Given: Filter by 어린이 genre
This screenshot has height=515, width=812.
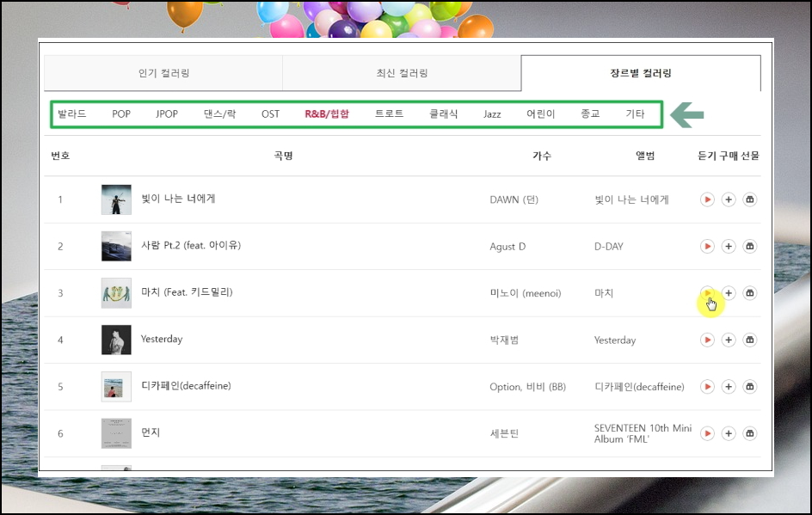Looking at the screenshot, I should pos(541,113).
